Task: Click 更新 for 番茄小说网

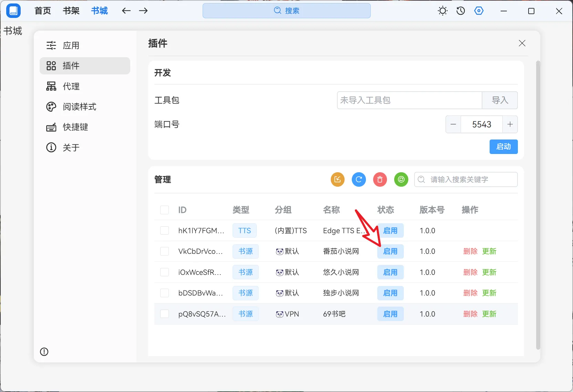Action: [489, 251]
